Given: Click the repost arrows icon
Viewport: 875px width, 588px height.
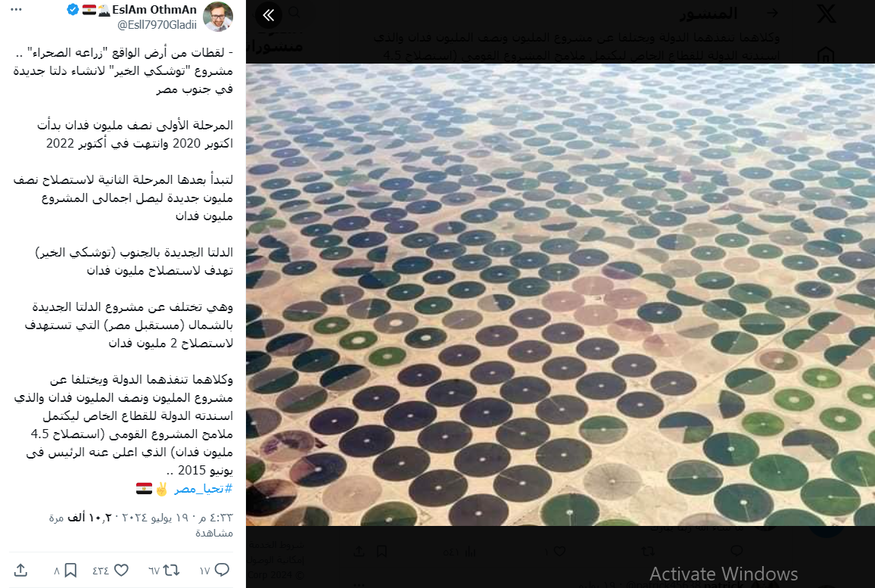Looking at the screenshot, I should click(x=171, y=570).
